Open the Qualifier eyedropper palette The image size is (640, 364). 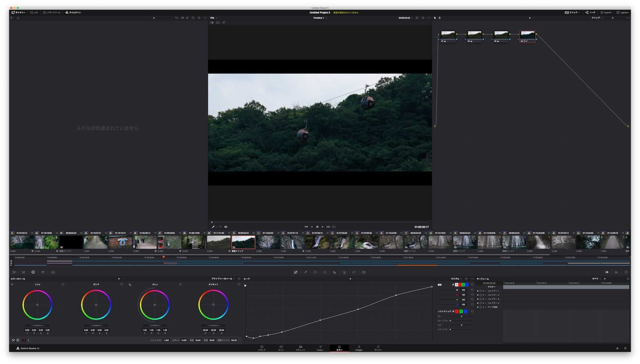pos(305,272)
